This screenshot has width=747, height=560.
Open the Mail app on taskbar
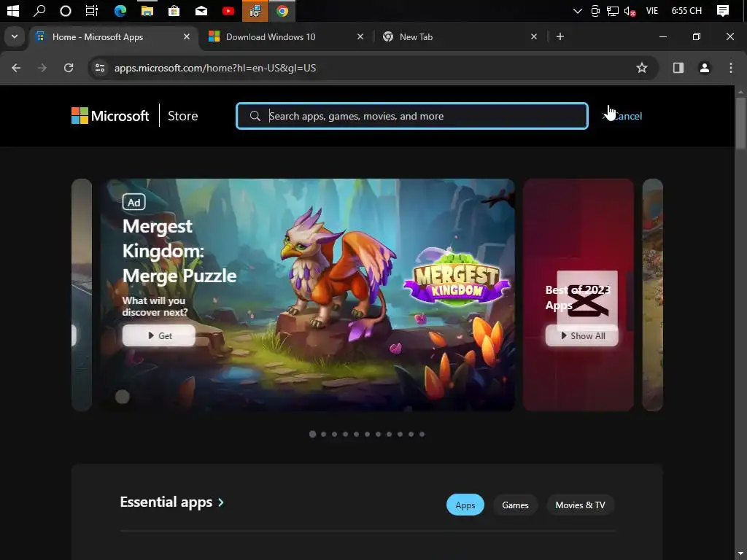[x=201, y=10]
